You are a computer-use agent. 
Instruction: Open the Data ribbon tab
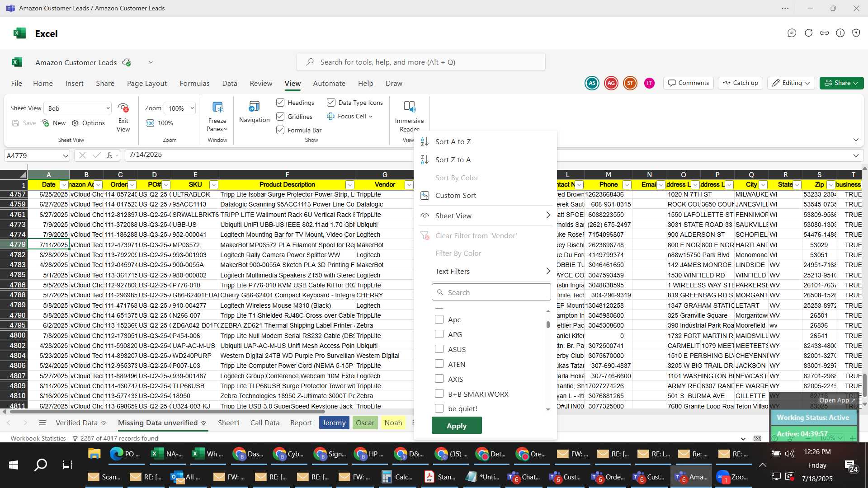click(x=230, y=84)
